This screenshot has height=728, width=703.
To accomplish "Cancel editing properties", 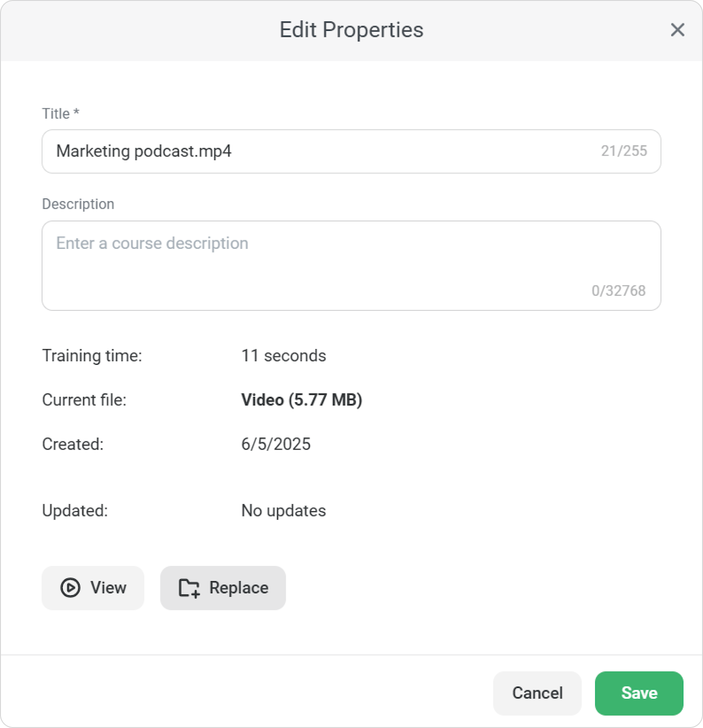I will (x=537, y=693).
